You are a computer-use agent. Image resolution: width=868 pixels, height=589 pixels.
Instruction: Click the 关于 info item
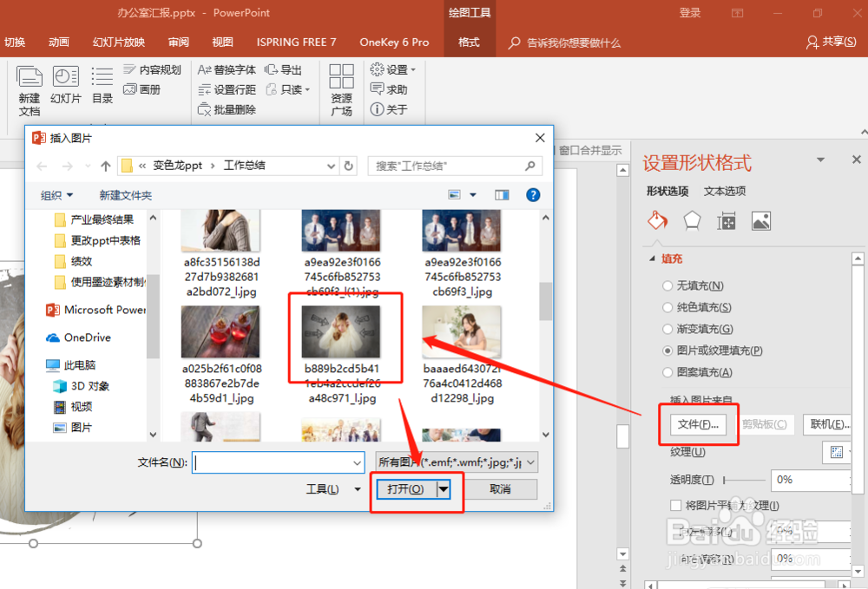point(389,109)
